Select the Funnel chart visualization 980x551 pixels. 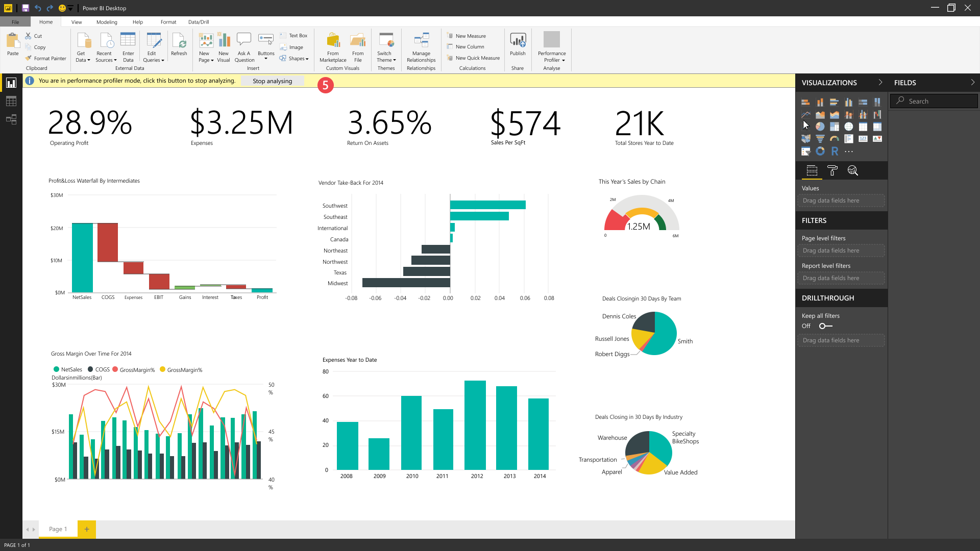click(x=820, y=139)
